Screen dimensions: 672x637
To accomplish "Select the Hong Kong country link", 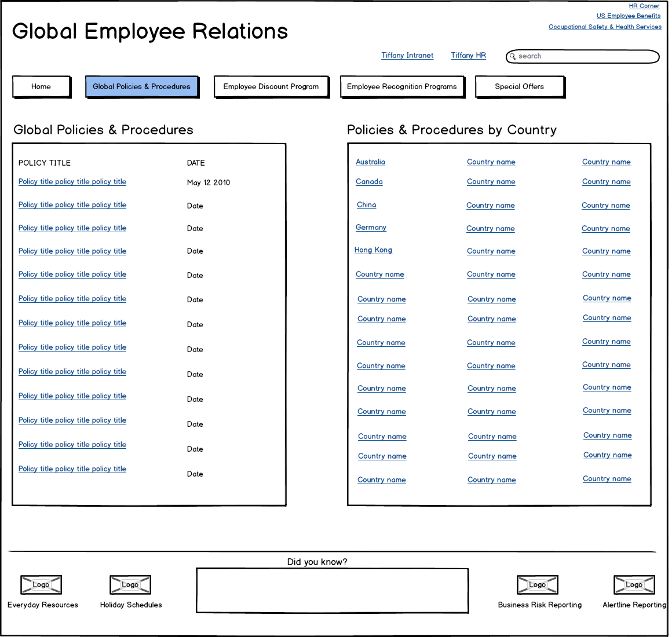I will click(x=373, y=250).
